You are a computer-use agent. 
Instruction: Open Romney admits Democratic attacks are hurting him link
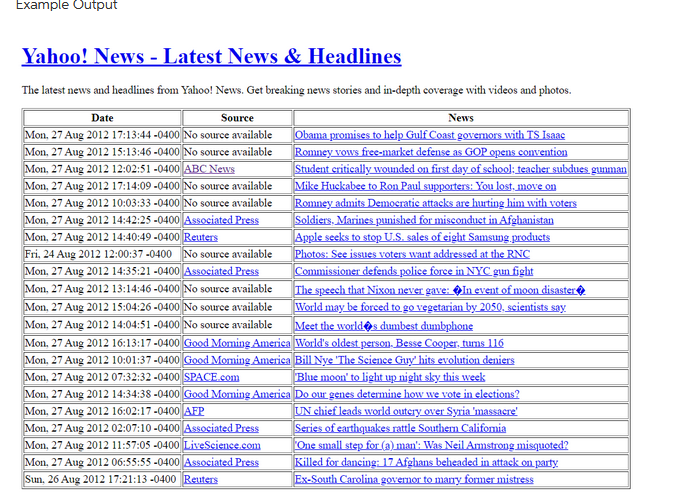pos(436,203)
